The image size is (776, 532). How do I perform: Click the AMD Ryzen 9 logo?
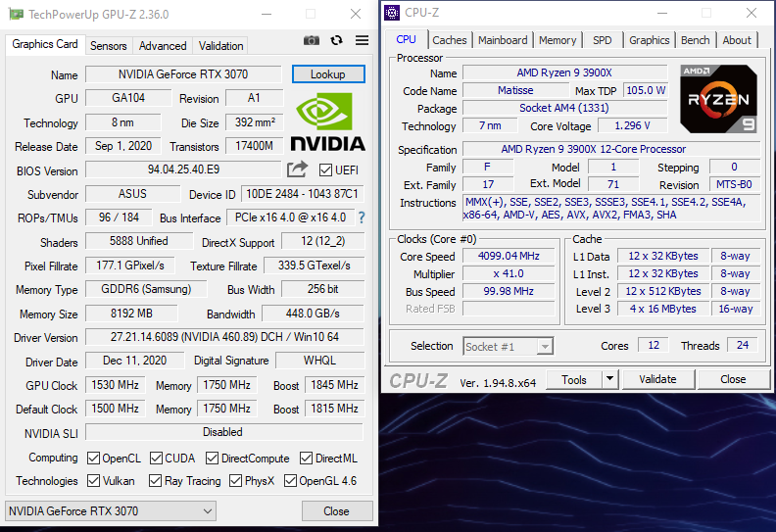click(718, 99)
